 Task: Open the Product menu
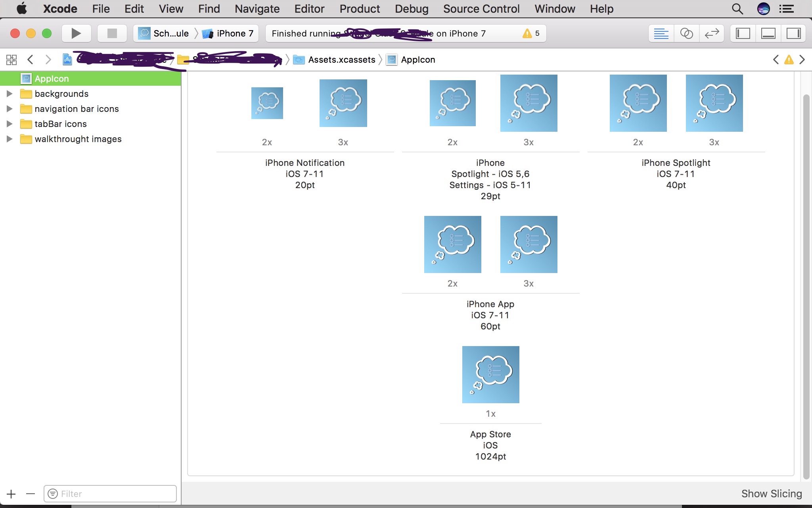click(359, 9)
